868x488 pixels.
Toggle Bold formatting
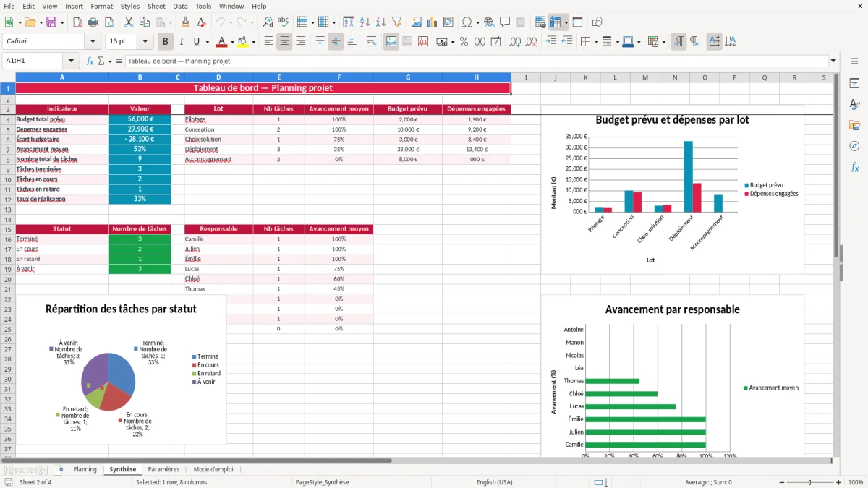166,42
